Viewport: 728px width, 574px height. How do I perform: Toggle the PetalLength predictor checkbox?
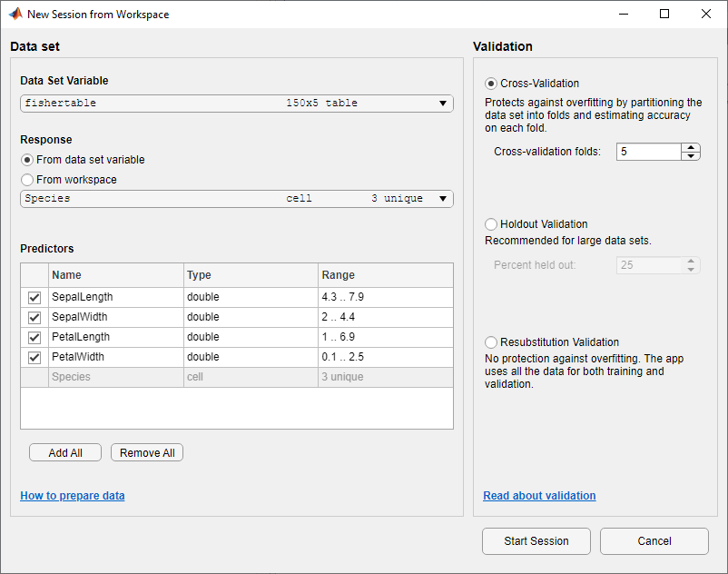[x=34, y=337]
